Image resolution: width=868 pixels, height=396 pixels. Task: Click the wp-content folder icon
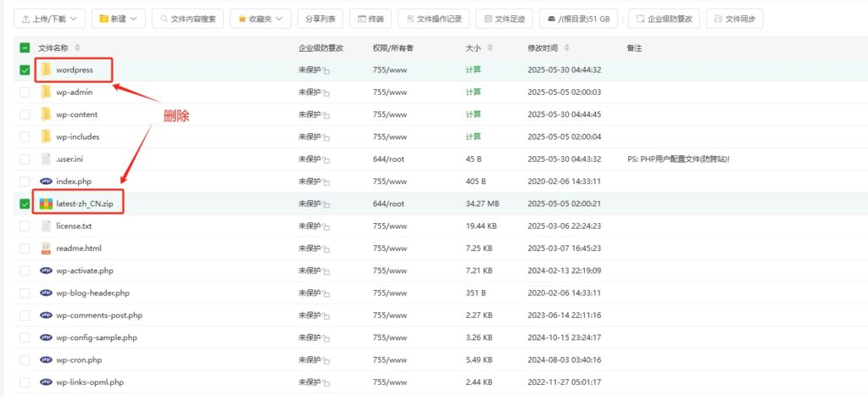[x=46, y=114]
